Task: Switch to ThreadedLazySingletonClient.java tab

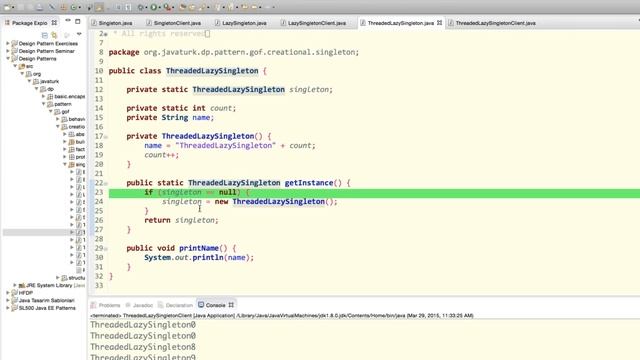Action: point(492,23)
